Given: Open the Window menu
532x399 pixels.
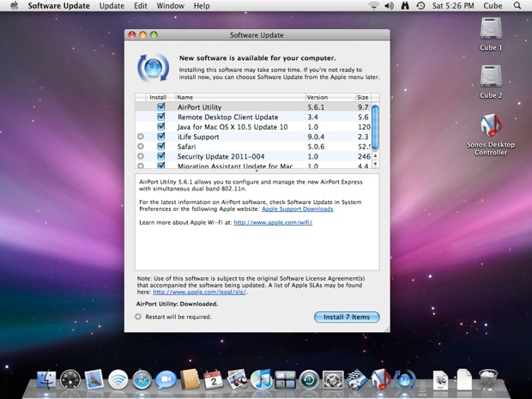Looking at the screenshot, I should 170,6.
